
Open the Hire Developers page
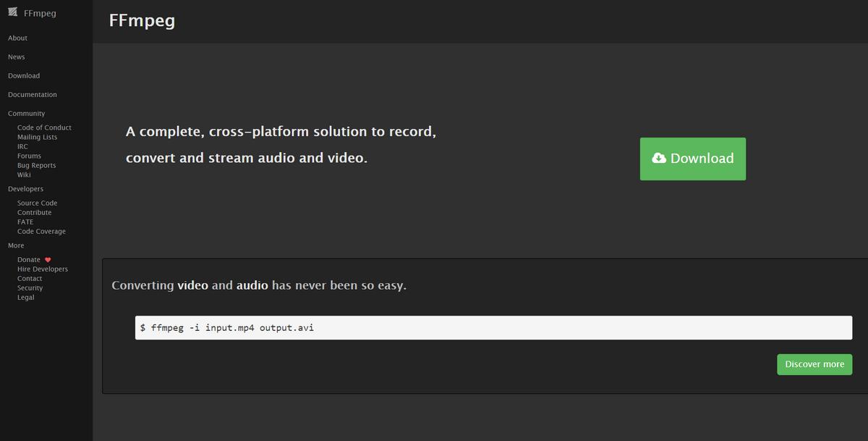43,268
